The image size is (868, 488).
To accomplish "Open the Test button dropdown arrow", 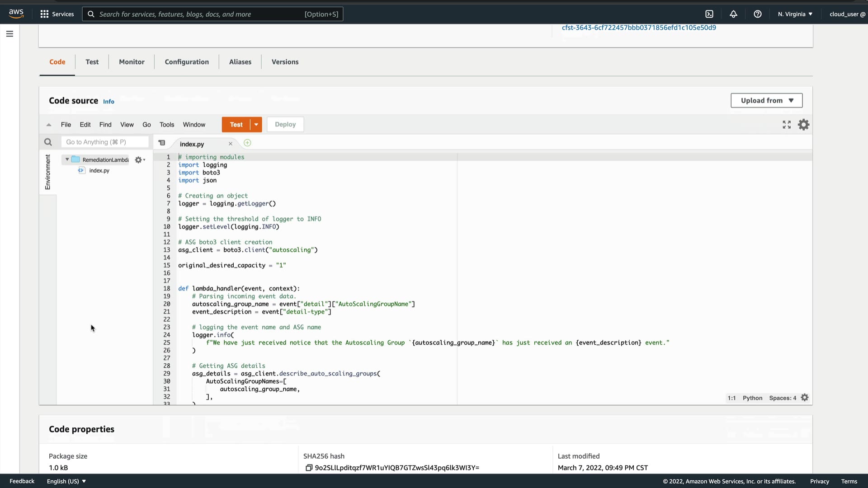I will 256,125.
